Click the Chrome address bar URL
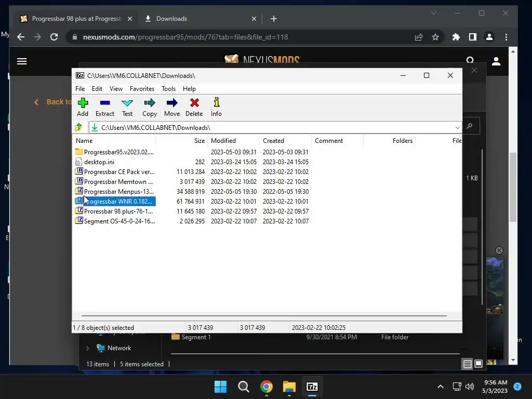 click(x=185, y=37)
